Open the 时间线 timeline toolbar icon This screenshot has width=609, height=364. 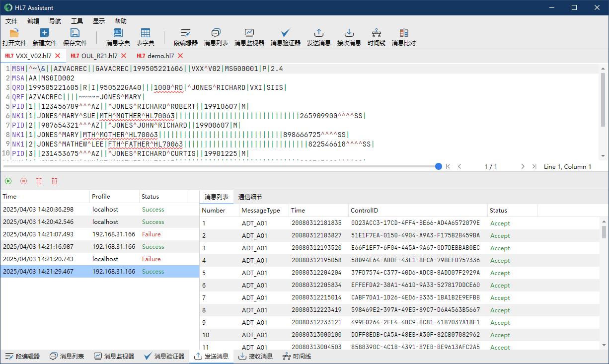point(377,33)
